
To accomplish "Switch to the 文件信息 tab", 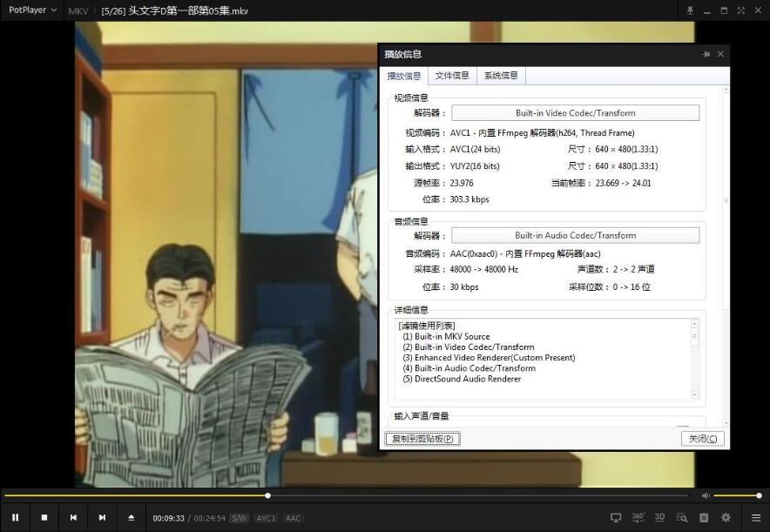I will 452,76.
